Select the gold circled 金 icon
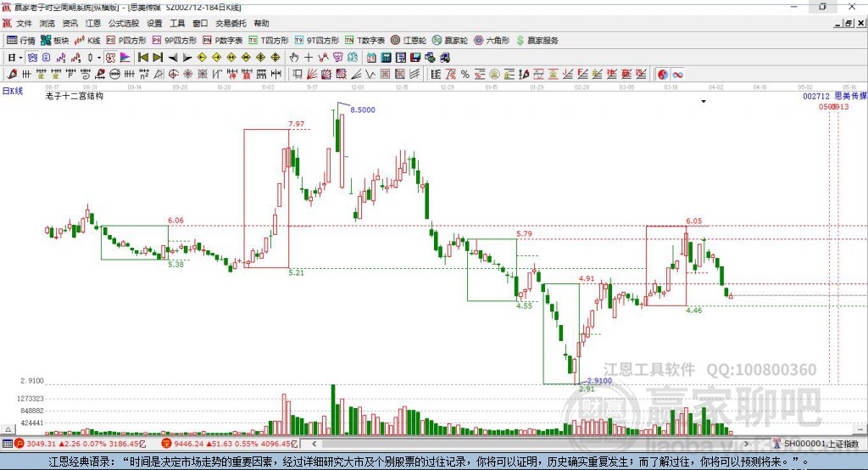The image size is (868, 470). pos(494,75)
